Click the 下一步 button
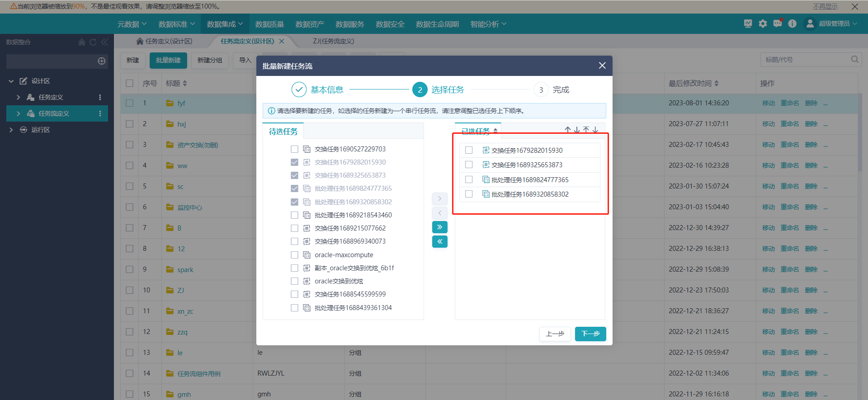Screen dimensions: 868x400 (590, 334)
